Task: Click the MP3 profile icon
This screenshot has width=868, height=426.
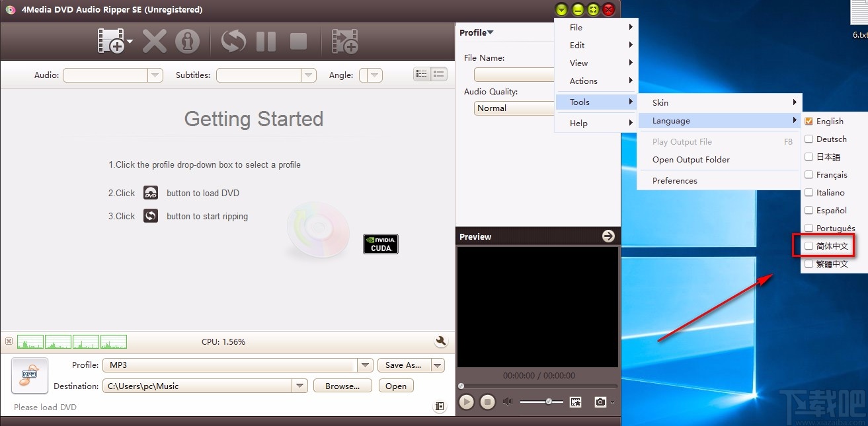Action: pyautogui.click(x=30, y=376)
